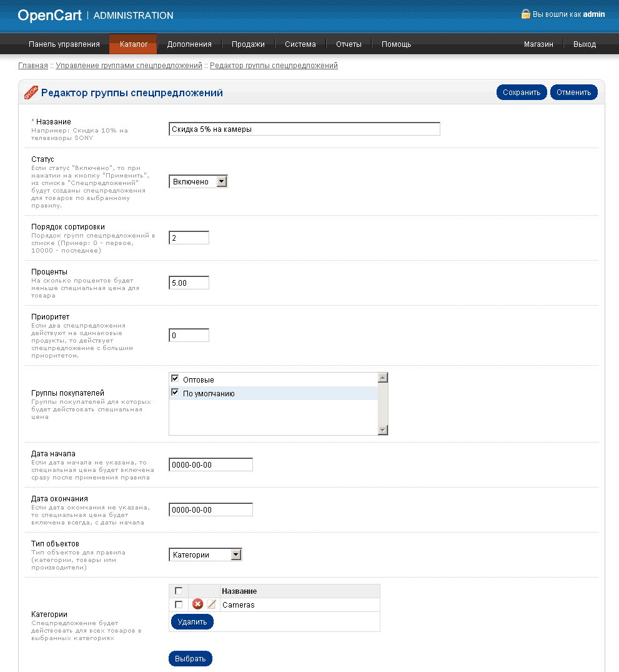Click the red delete icon beside Cameras
The height and width of the screenshot is (672, 619).
click(197, 604)
